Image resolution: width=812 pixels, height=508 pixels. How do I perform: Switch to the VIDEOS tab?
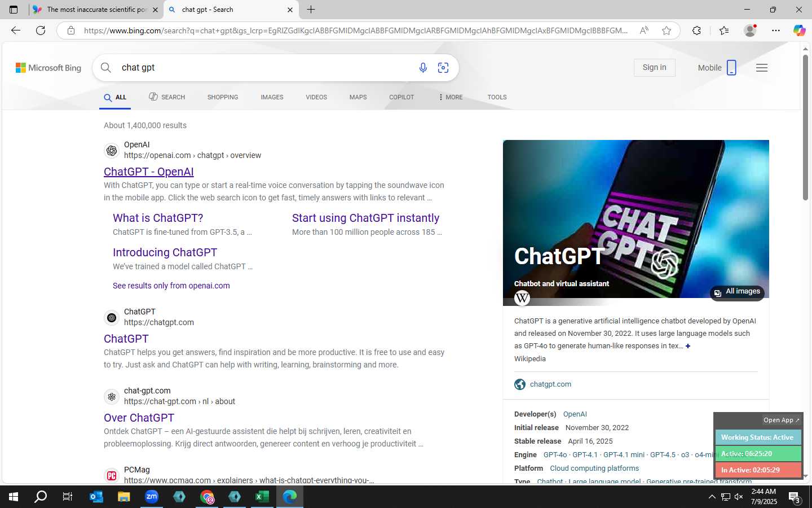(x=316, y=97)
